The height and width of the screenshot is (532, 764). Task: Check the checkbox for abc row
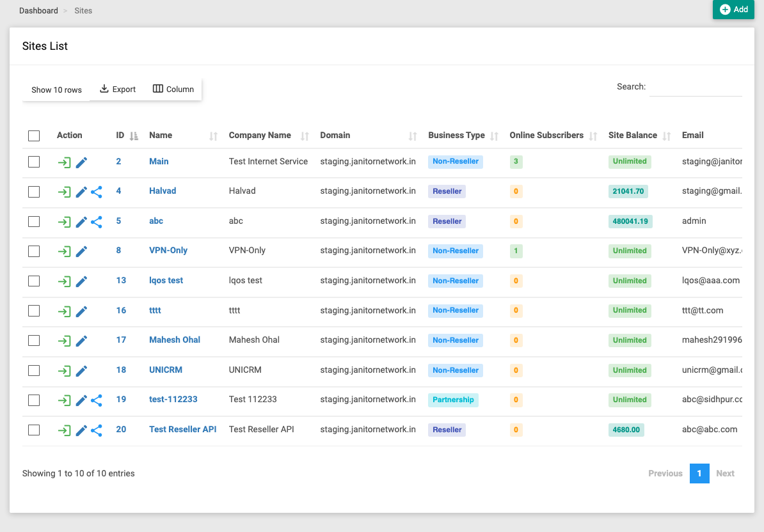(34, 221)
